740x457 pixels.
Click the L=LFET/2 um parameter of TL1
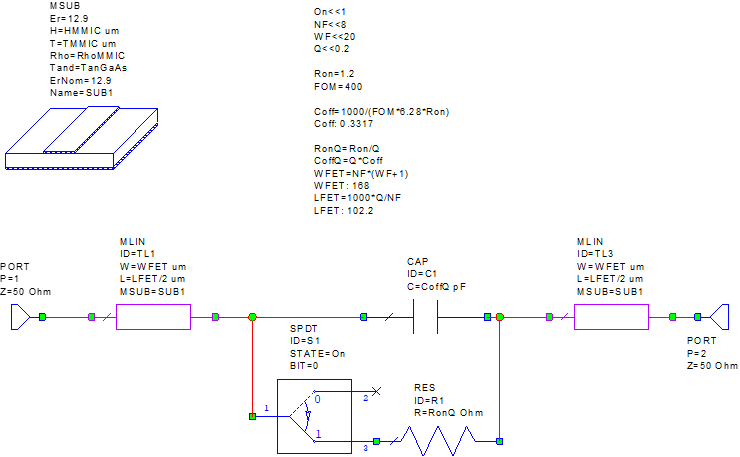(152, 279)
